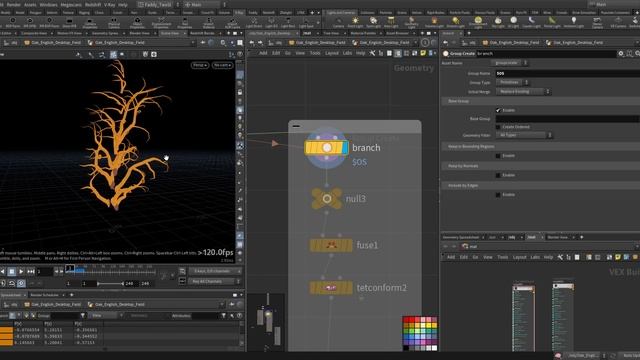This screenshot has width=640, height=360.
Task: Click the Portal Light shelf tool
Action: [x=552, y=22]
